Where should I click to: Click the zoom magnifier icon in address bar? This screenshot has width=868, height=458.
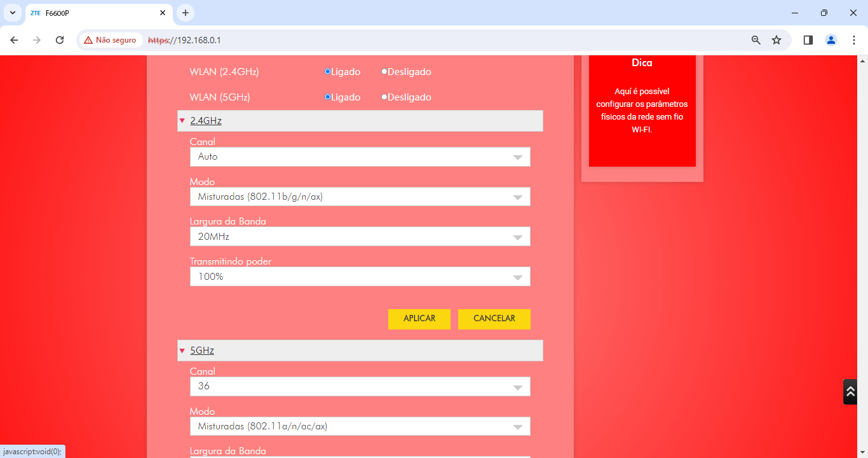click(756, 40)
